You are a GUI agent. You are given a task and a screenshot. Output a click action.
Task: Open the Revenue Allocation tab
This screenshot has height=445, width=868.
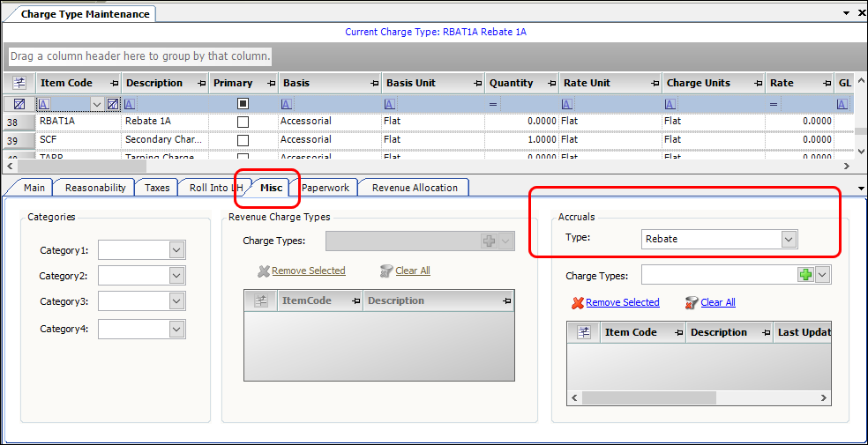pyautogui.click(x=415, y=188)
